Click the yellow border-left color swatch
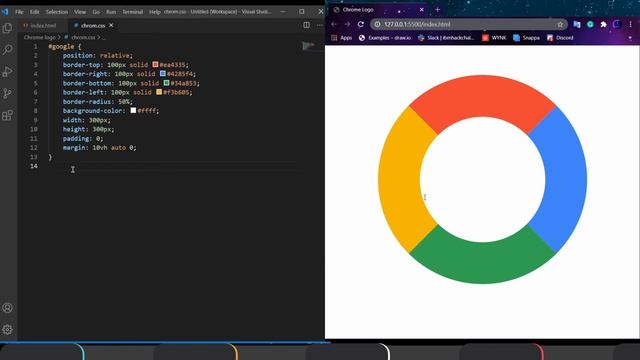 pos(159,92)
